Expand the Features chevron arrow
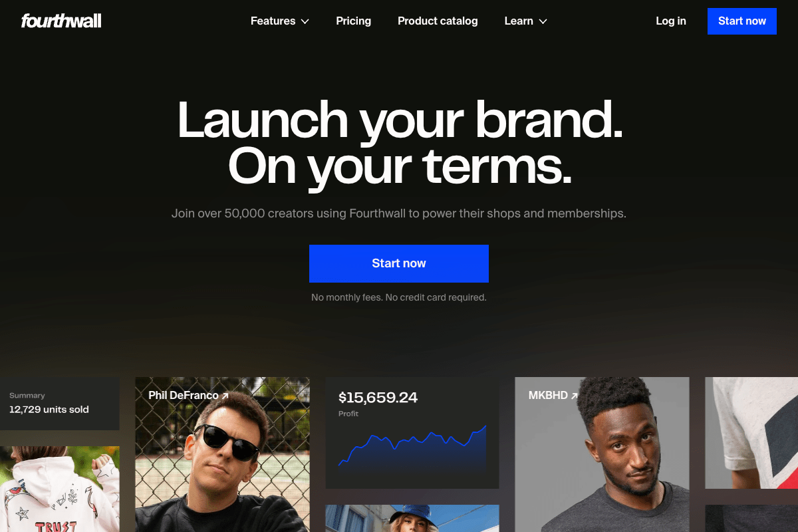The width and height of the screenshot is (798, 532). click(x=305, y=21)
